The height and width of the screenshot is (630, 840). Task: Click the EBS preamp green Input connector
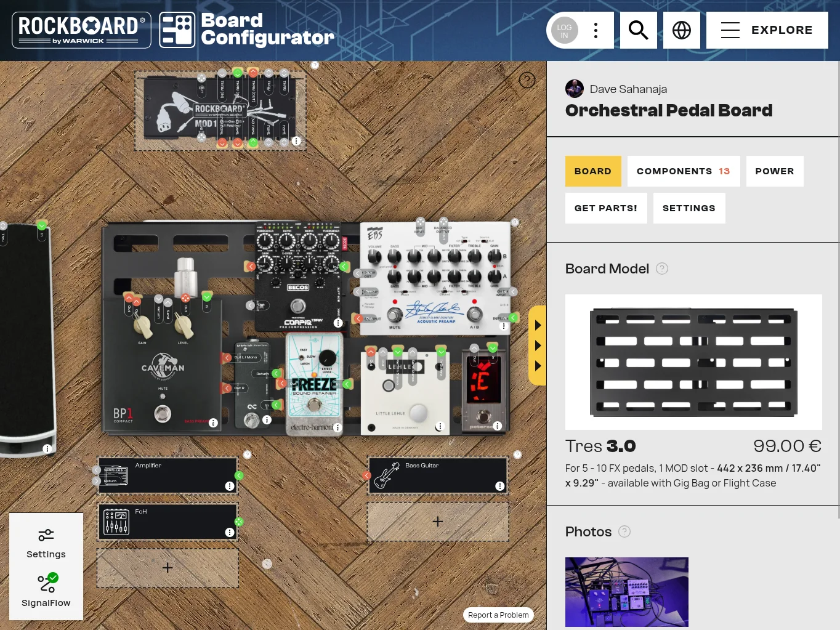(x=514, y=318)
